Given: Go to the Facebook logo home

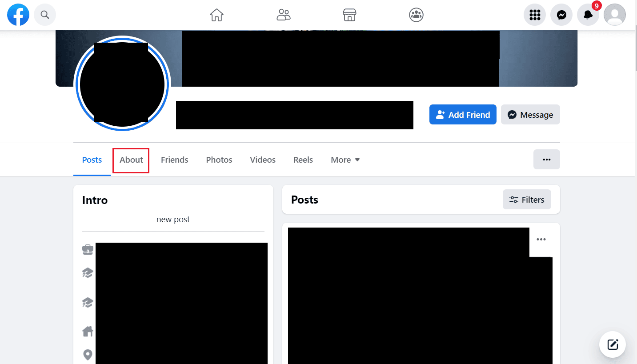Looking at the screenshot, I should point(18,15).
